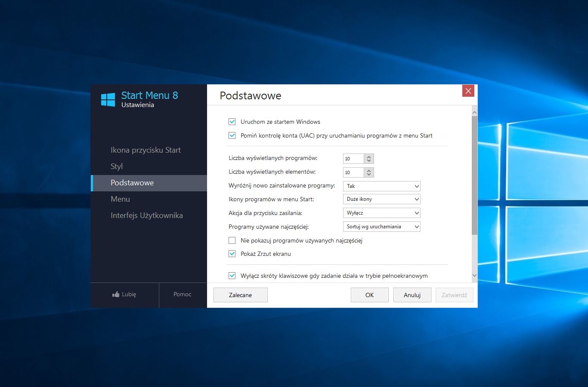
Task: Click the Podstawowe heading text
Action: (251, 96)
